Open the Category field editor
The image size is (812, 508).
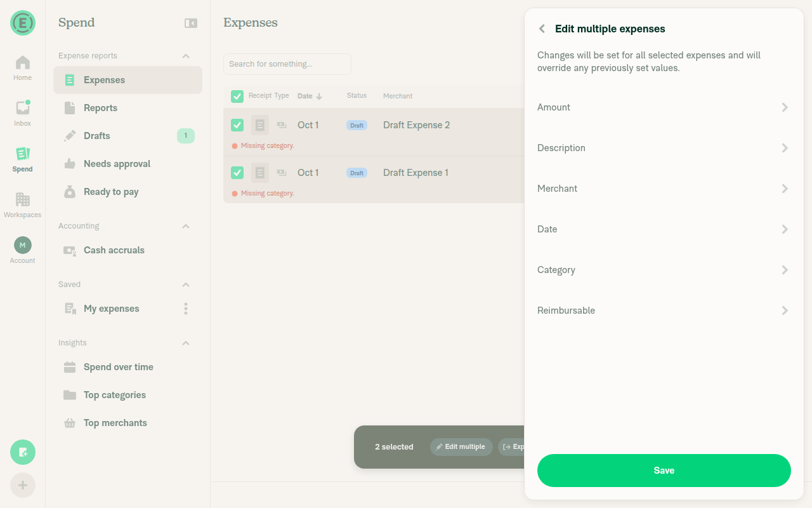coord(664,270)
